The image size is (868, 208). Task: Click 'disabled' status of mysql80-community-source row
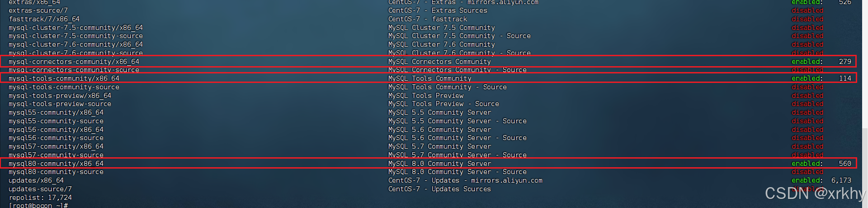click(x=807, y=172)
